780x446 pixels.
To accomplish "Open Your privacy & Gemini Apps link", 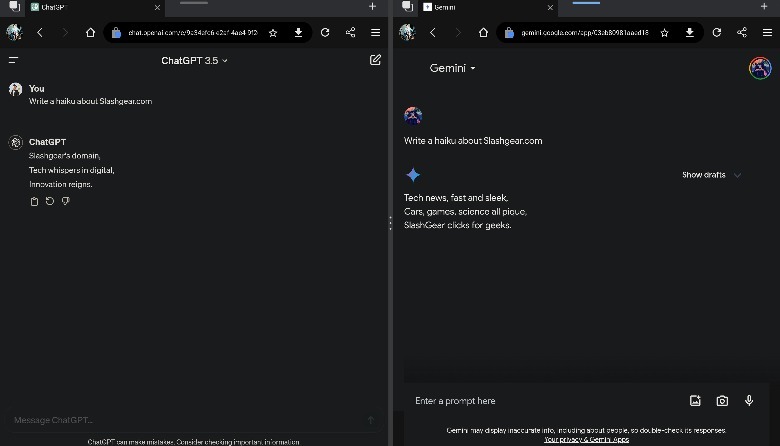I will tap(586, 439).
